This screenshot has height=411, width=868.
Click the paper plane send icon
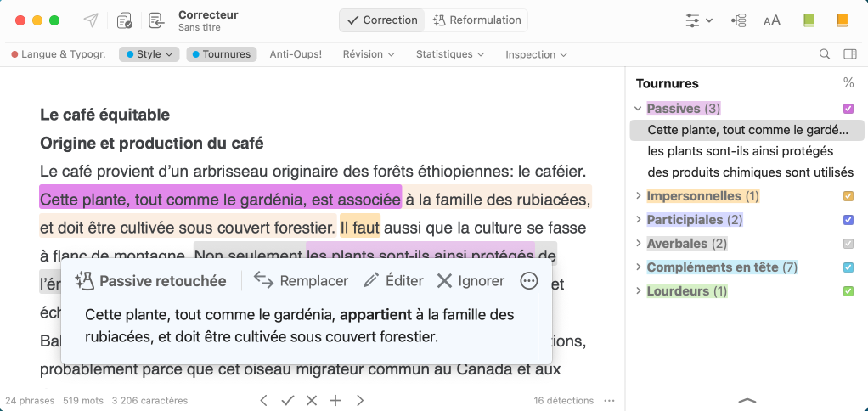(90, 20)
